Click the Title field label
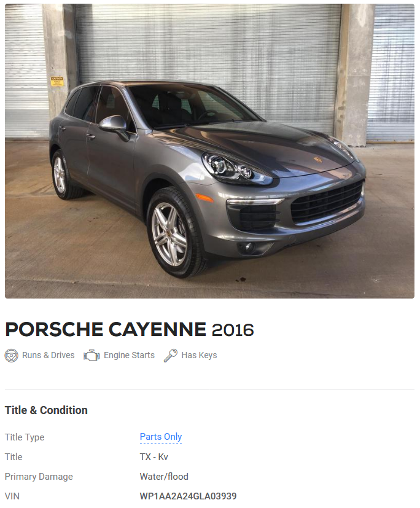The height and width of the screenshot is (508, 420). tap(14, 457)
